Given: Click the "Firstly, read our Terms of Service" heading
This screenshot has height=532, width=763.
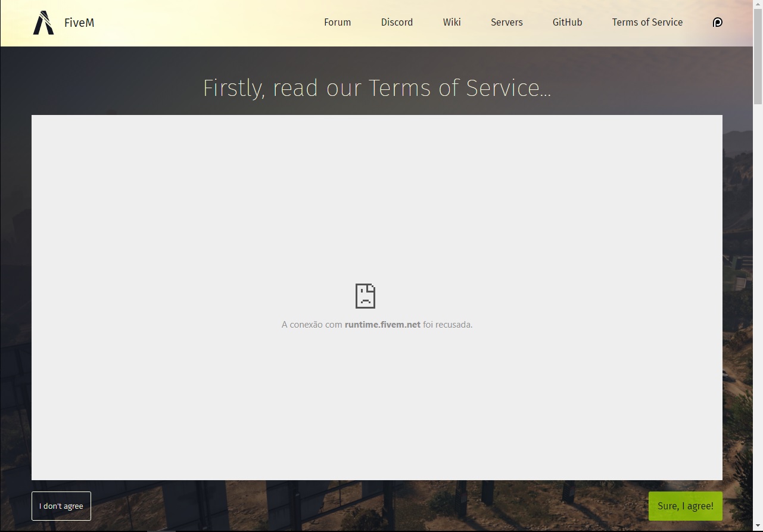Looking at the screenshot, I should (x=377, y=88).
